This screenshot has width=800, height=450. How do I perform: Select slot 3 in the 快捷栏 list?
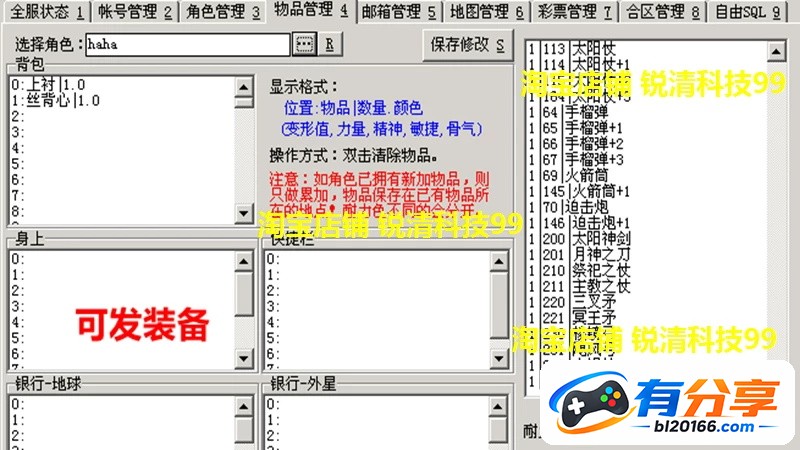coord(377,306)
